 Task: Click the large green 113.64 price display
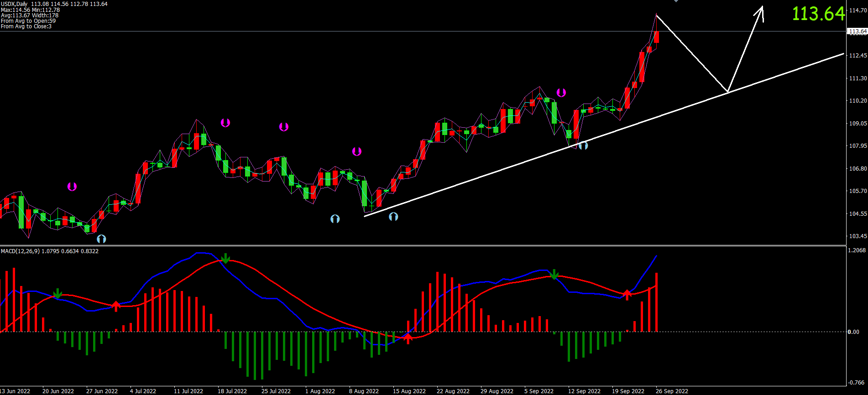pyautogui.click(x=818, y=14)
